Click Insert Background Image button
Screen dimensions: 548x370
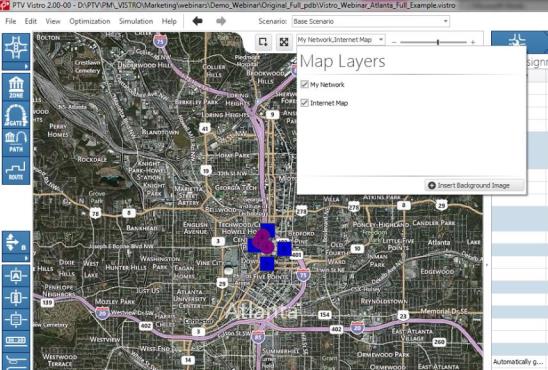pos(474,185)
